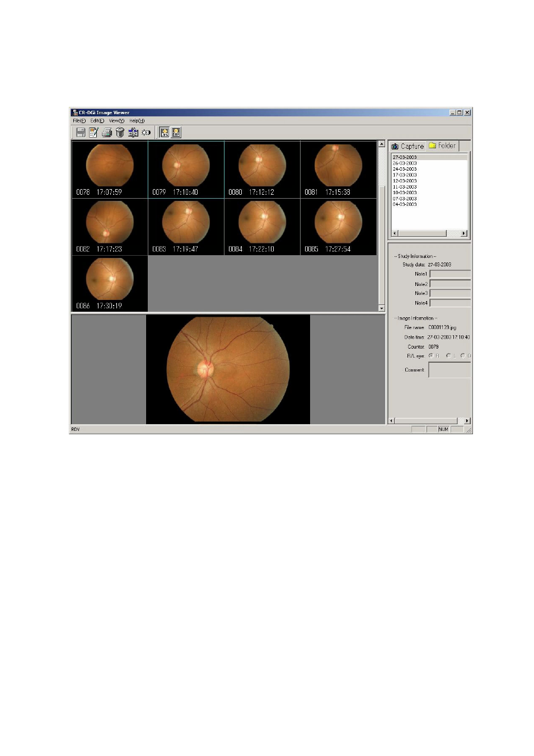Viewport: 534px width, 756px height.
Task: Select study date 07-03-2003 in list
Action: pos(405,199)
